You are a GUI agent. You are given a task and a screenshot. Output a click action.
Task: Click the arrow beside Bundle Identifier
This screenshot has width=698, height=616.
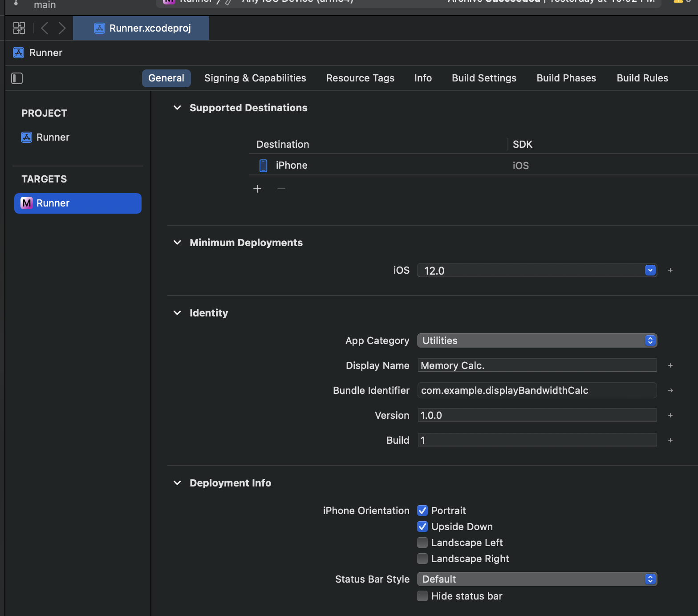(670, 390)
